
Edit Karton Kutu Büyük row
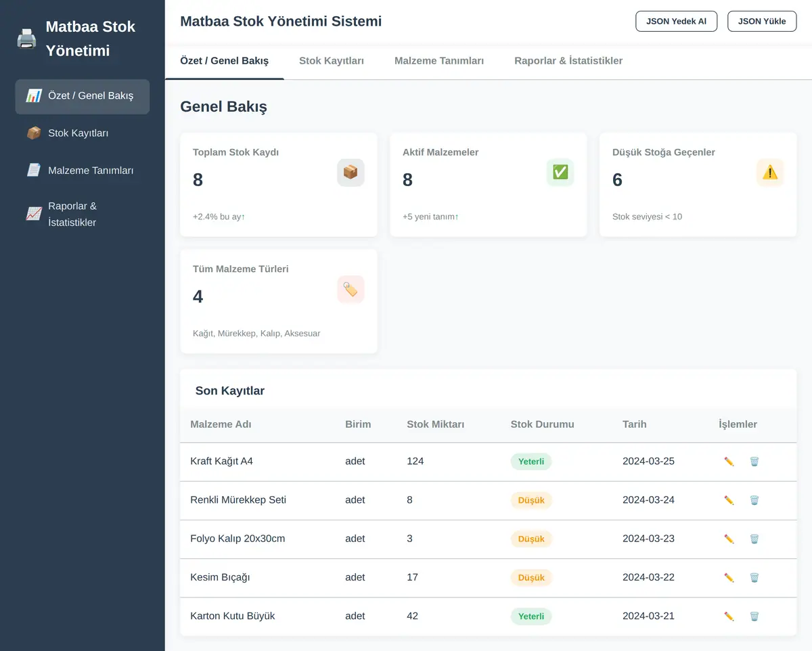coord(729,616)
